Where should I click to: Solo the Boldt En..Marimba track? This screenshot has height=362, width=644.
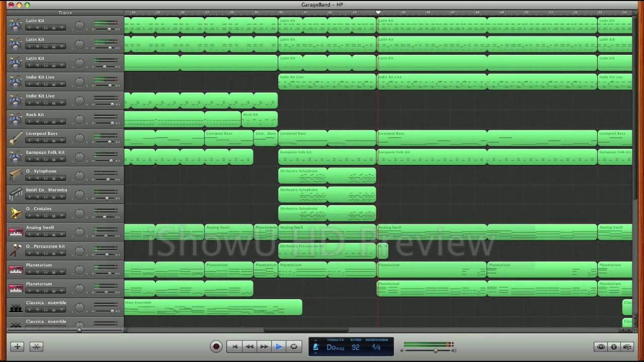[46, 197]
